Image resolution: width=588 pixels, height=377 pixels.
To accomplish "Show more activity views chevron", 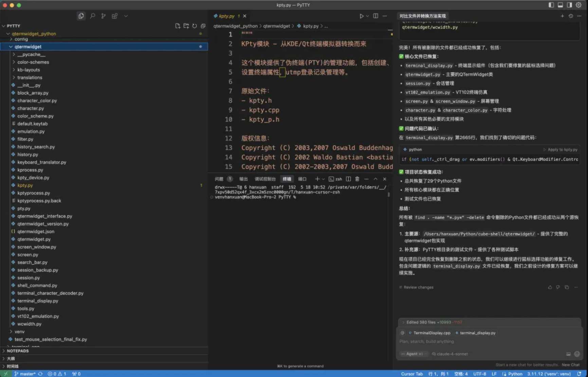I will [x=126, y=16].
